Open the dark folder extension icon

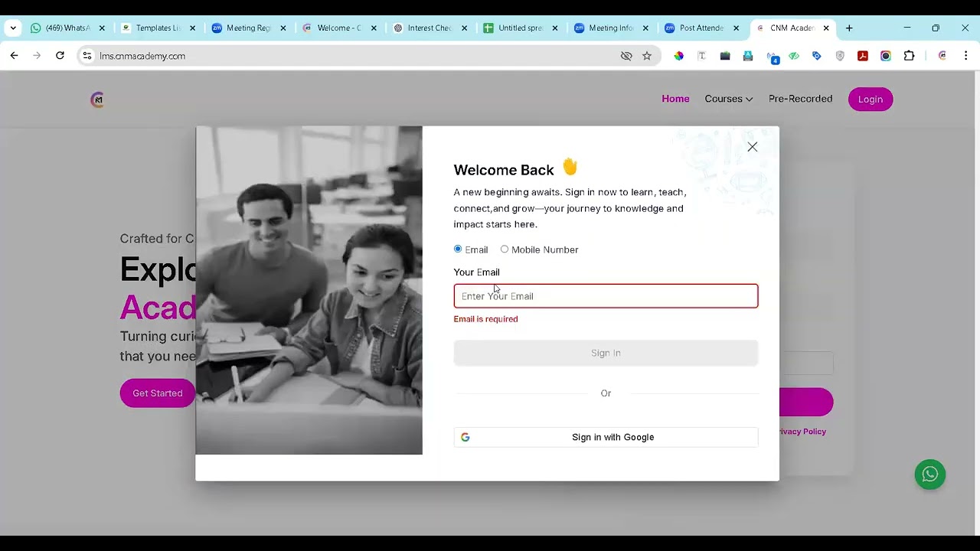(x=725, y=56)
